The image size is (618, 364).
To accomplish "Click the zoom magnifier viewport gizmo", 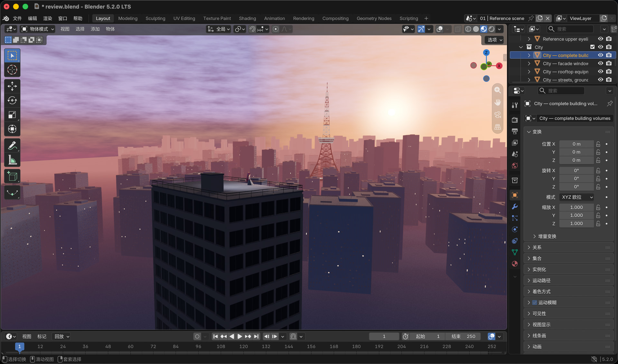I will click(x=498, y=90).
